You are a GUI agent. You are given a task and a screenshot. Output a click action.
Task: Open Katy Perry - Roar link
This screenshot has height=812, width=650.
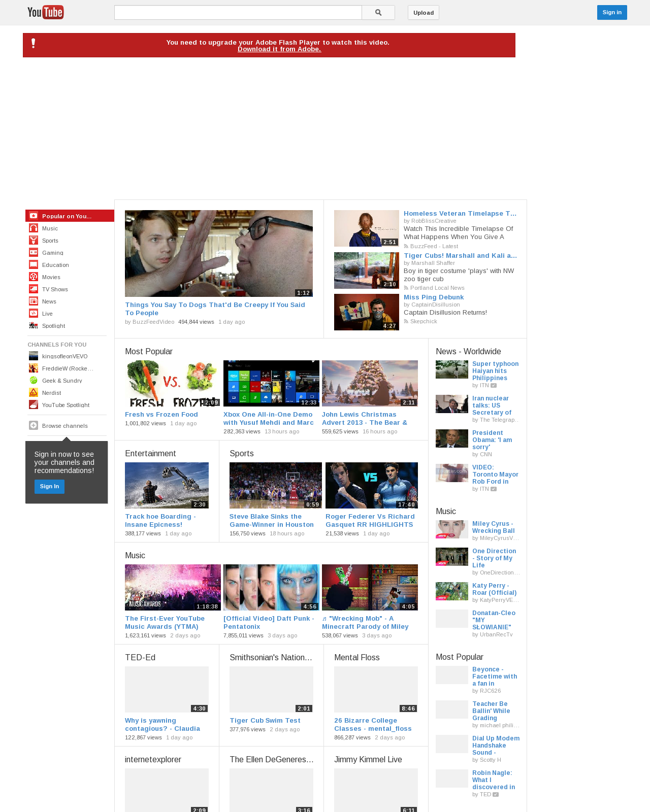tap(495, 589)
